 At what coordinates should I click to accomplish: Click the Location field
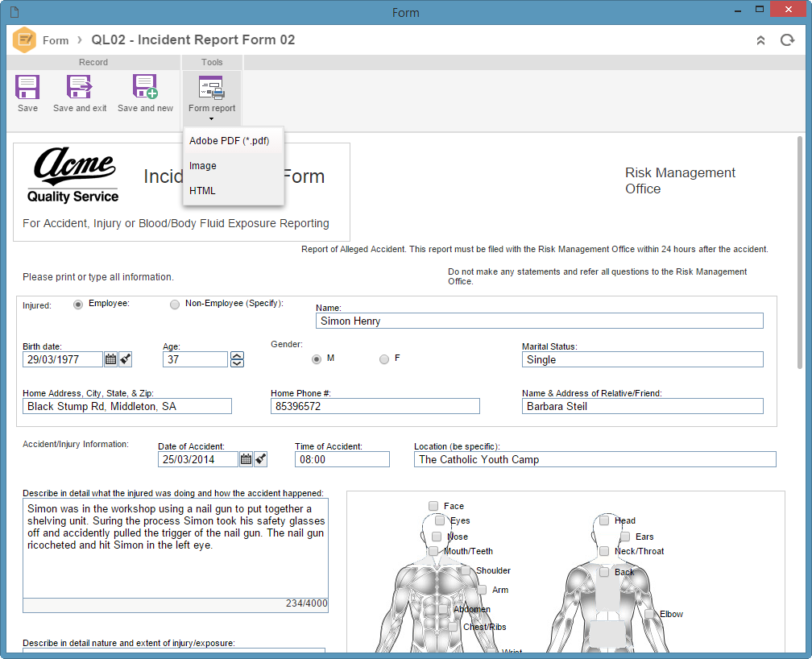pyautogui.click(x=595, y=459)
